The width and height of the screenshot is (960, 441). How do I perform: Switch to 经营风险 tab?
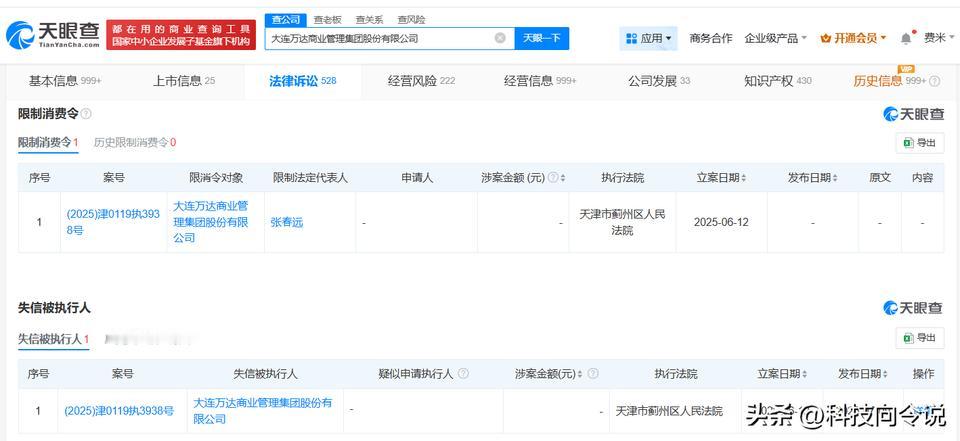421,81
